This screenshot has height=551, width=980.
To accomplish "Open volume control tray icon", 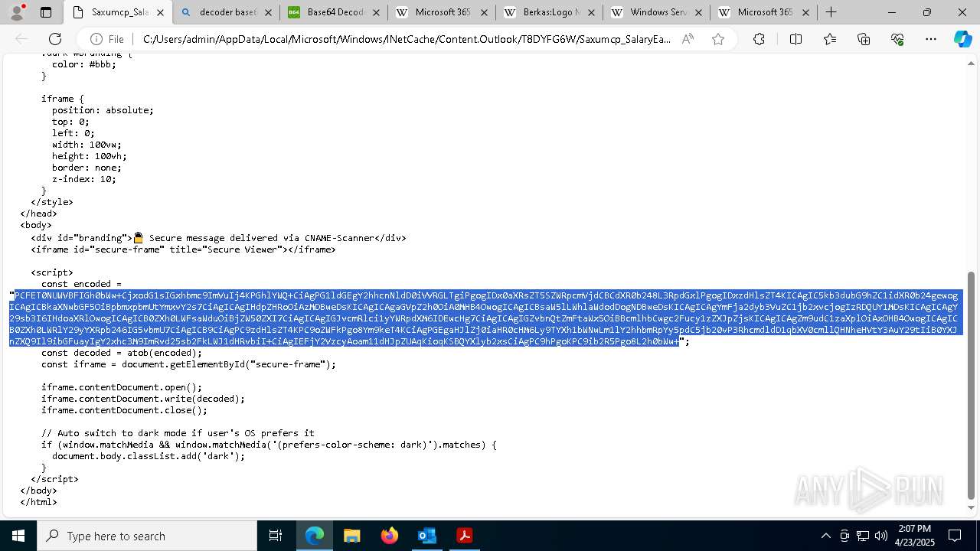I will pyautogui.click(x=881, y=536).
